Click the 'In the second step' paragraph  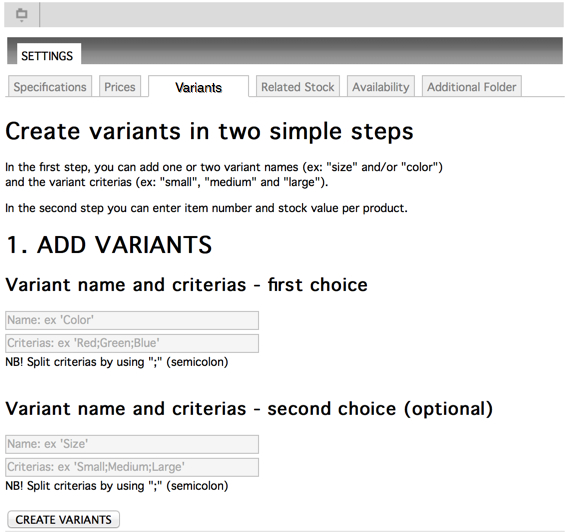[x=206, y=208]
